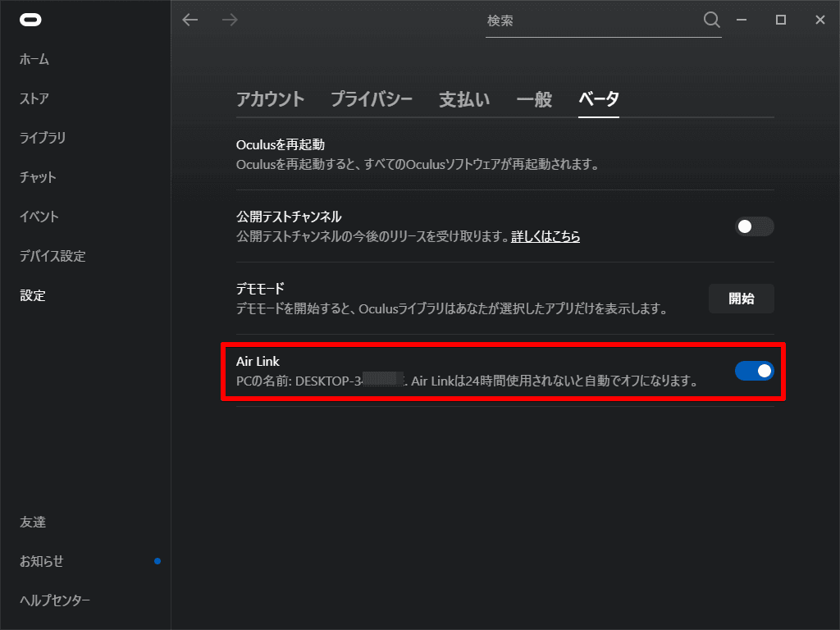Click the back arrow navigation icon
The image size is (840, 630).
190,20
